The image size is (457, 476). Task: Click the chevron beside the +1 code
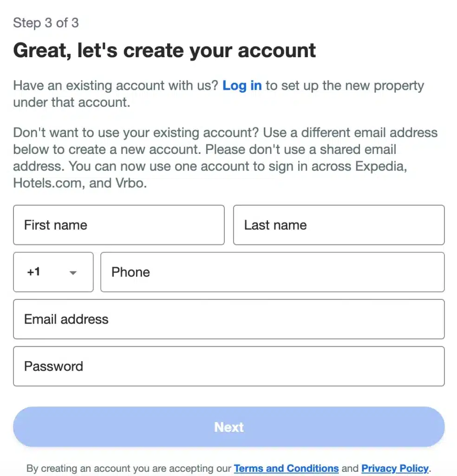[x=72, y=273]
